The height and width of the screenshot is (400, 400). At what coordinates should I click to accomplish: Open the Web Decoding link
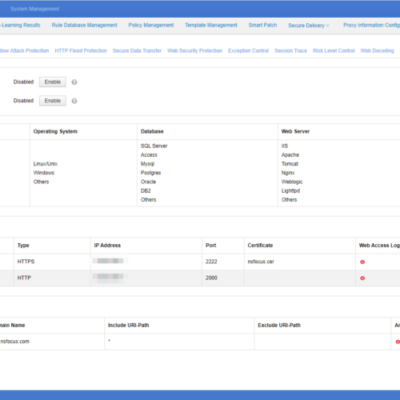pyautogui.click(x=377, y=51)
